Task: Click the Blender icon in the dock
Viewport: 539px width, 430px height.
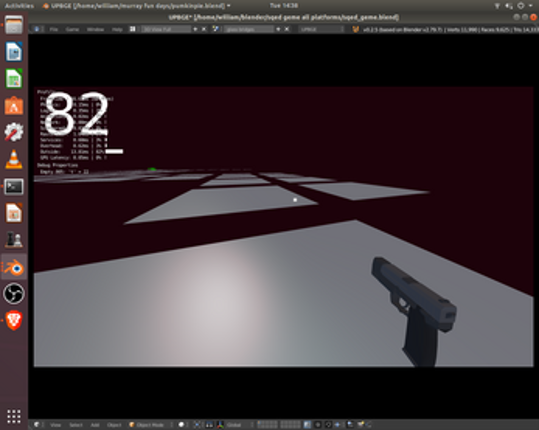Action: pos(14,267)
